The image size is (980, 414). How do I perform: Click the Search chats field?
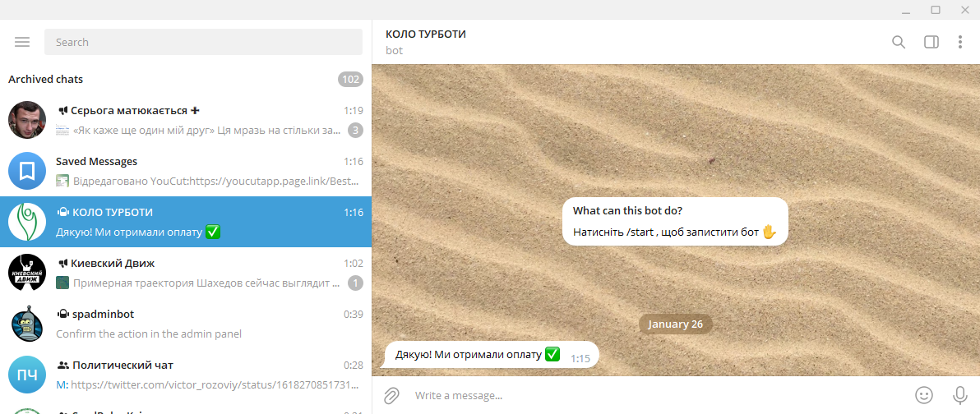click(203, 42)
